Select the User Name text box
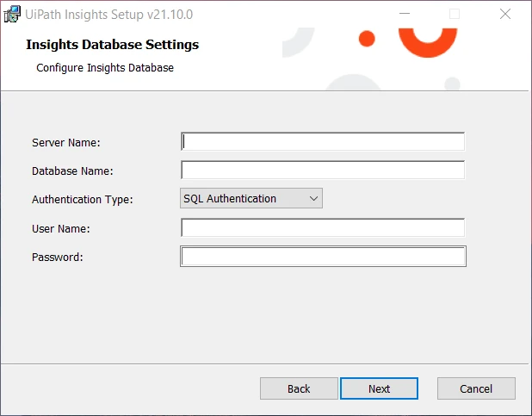 tap(323, 227)
